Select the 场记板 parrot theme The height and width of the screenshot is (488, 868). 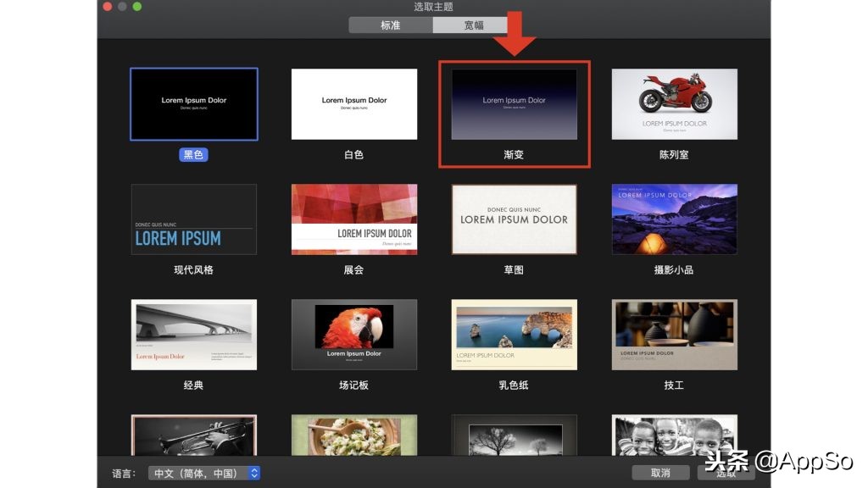(353, 334)
